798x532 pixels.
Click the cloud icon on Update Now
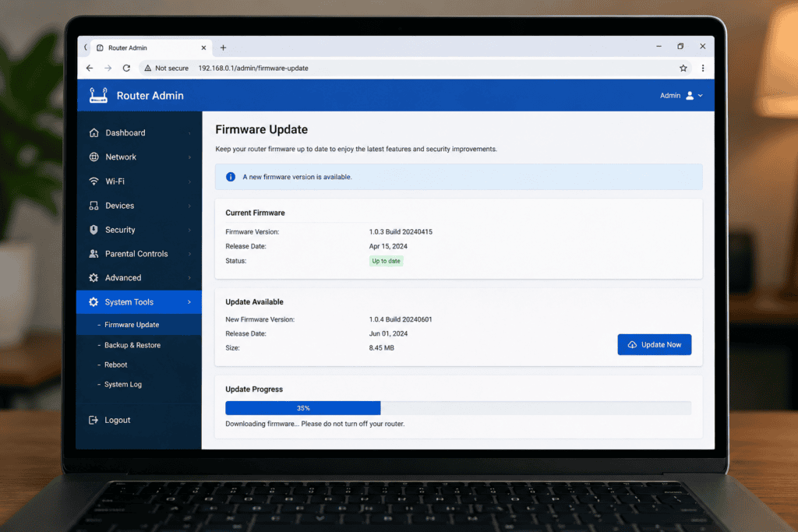point(632,345)
